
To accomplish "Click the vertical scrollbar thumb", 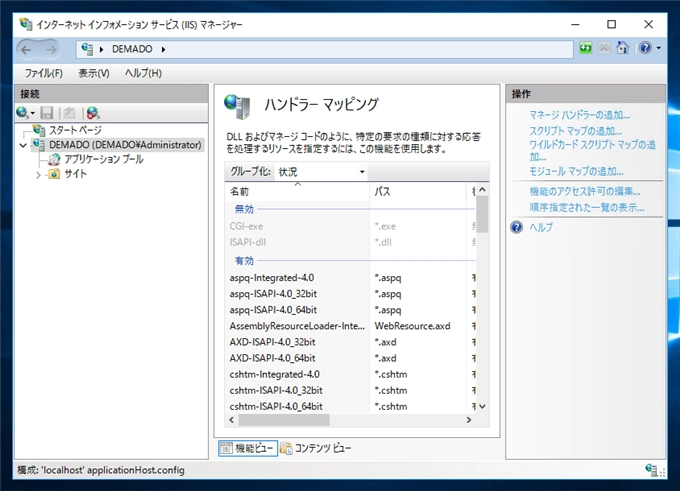I will coord(482,214).
